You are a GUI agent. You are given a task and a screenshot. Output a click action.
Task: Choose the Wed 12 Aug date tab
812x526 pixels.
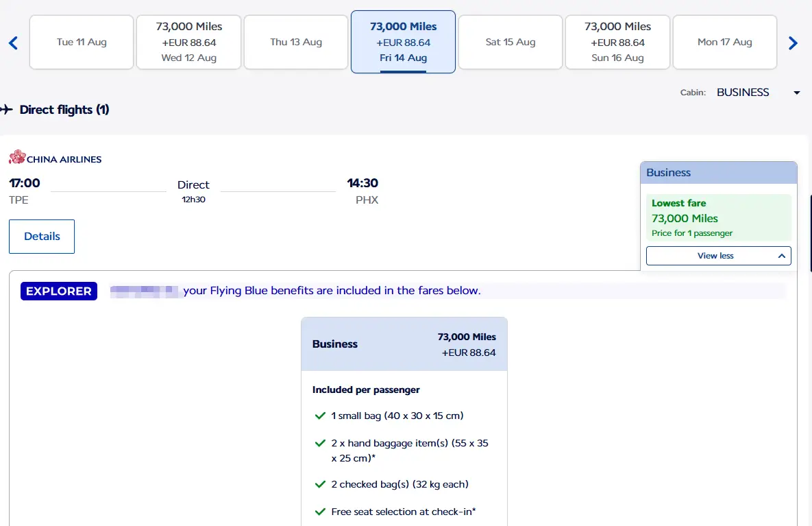189,43
